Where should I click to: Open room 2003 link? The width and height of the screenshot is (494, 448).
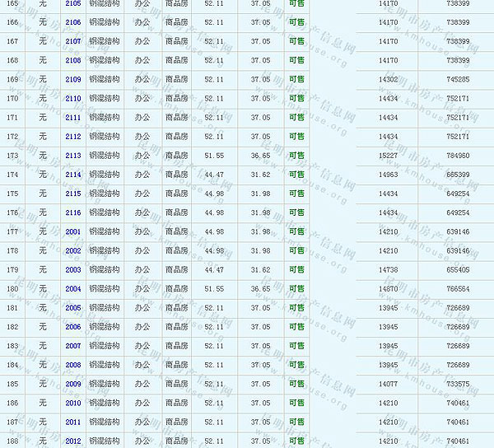[72, 269]
